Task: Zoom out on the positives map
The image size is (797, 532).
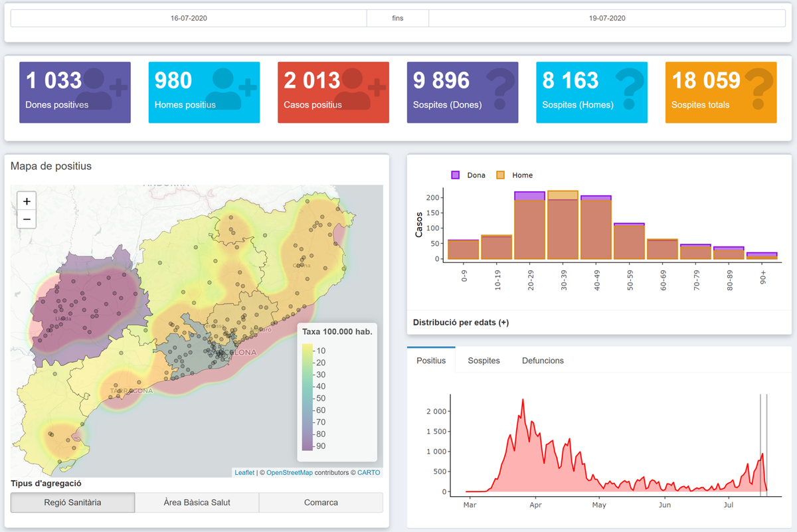Action: [27, 219]
